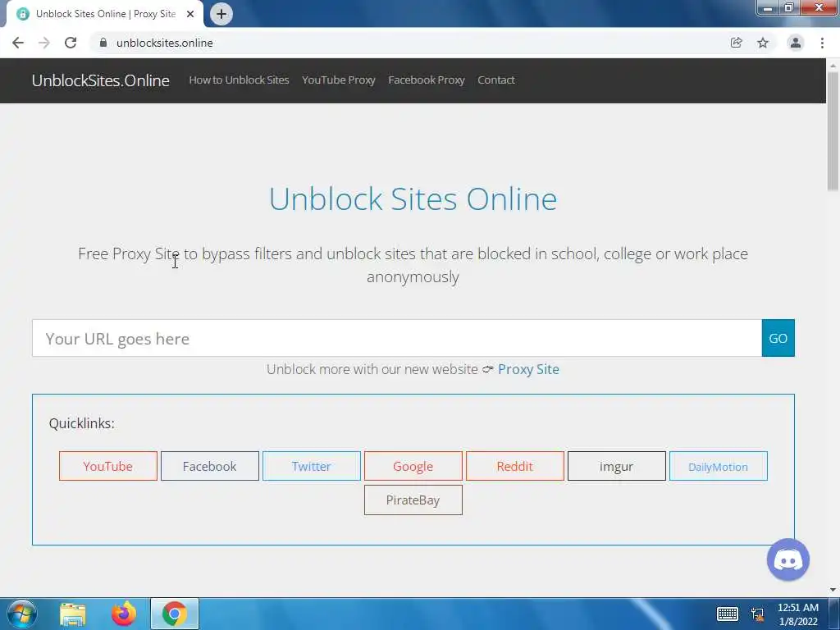The width and height of the screenshot is (840, 630).
Task: Click the Google quicklink button
Action: (x=413, y=466)
